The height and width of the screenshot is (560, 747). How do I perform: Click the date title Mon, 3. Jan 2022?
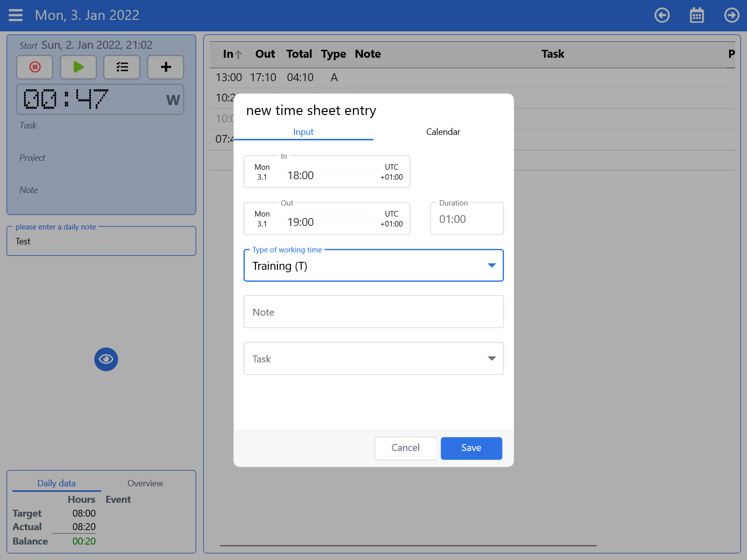87,15
